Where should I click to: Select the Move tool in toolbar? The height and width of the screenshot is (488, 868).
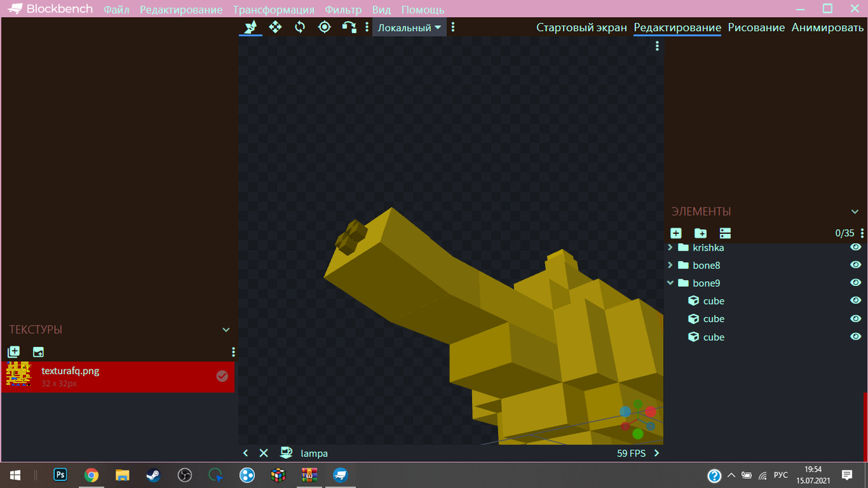coord(250,27)
